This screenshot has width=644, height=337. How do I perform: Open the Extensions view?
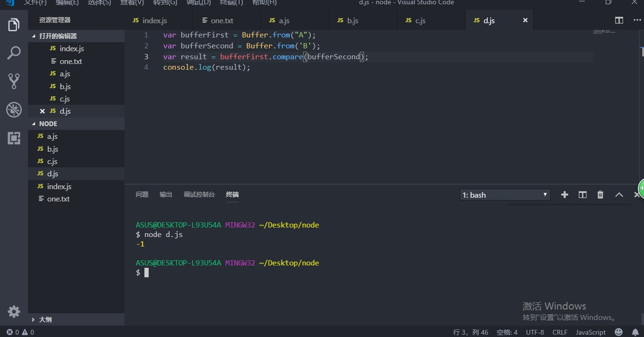click(14, 138)
